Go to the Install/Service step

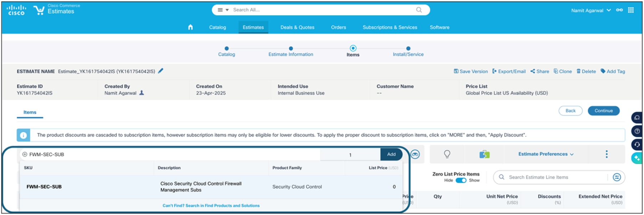[408, 52]
